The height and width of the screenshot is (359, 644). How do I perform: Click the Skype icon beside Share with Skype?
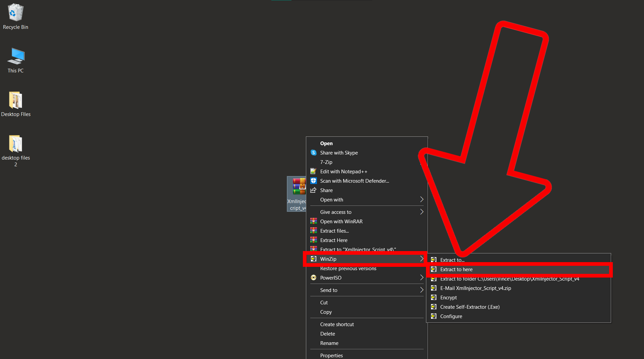[x=314, y=153]
